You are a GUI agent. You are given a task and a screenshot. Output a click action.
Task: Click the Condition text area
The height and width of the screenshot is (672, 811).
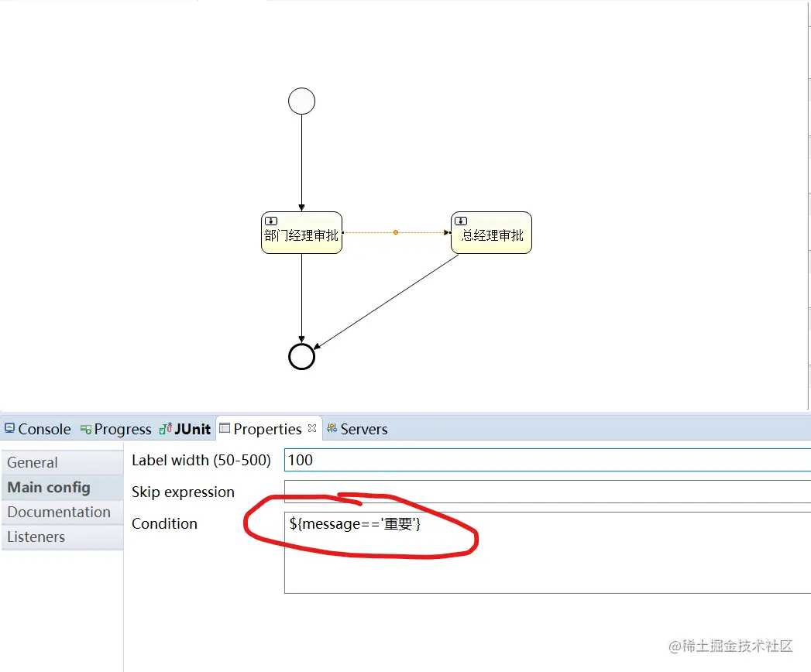(547, 553)
